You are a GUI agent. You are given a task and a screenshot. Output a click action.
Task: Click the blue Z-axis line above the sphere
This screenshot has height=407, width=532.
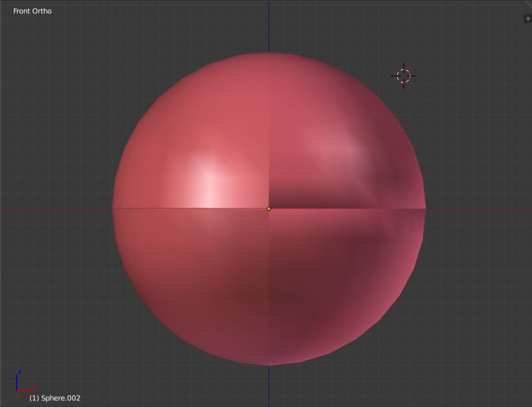[x=269, y=27]
